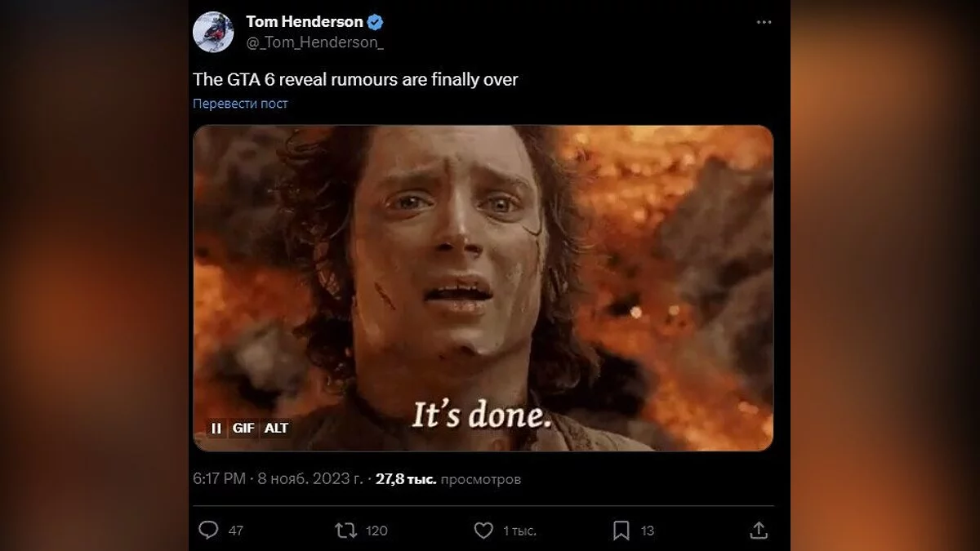
Task: Click the 47 replies count
Action: [235, 531]
